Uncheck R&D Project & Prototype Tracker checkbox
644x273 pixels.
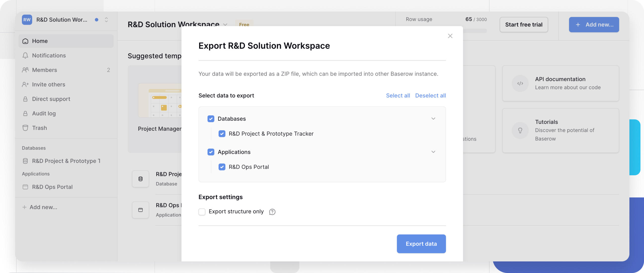(222, 134)
